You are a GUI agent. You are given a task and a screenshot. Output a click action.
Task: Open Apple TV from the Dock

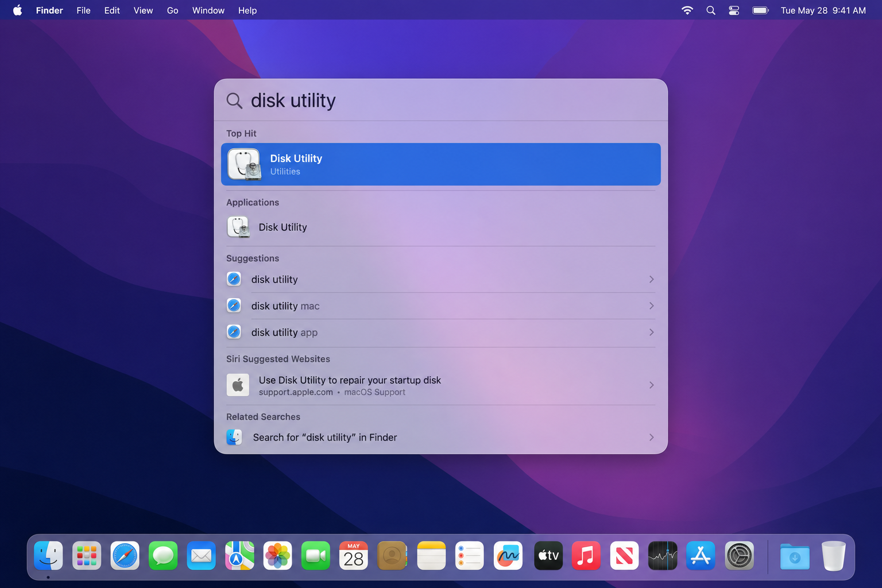pos(548,556)
